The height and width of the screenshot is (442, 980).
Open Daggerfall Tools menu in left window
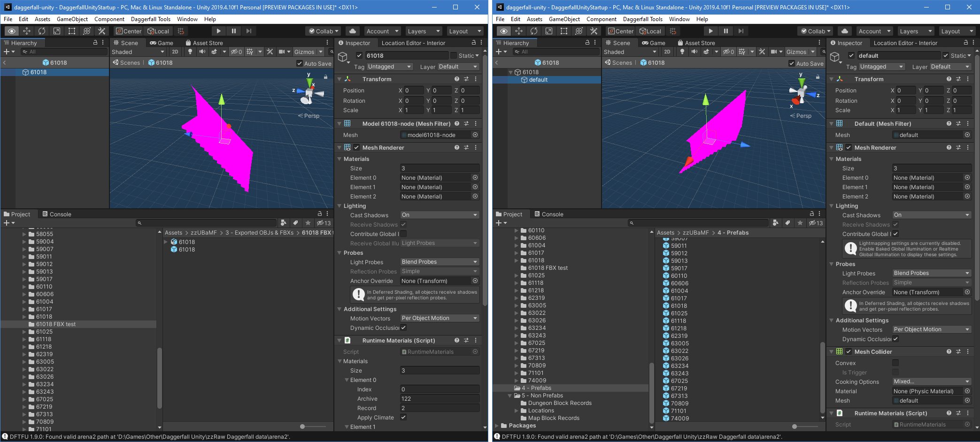[150, 19]
